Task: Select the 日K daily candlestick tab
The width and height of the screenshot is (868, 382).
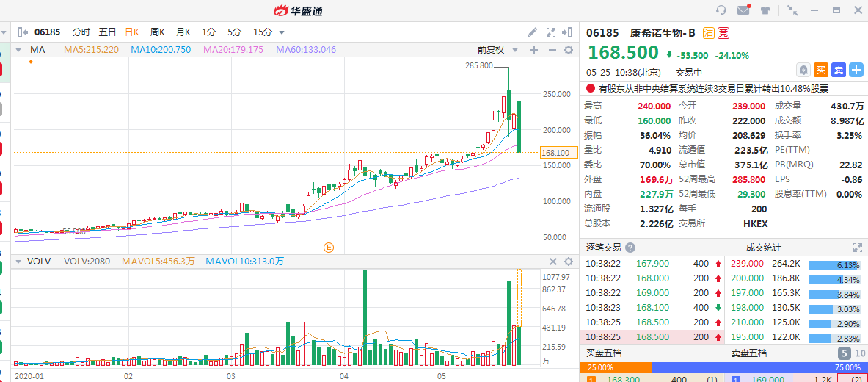Action: pos(132,32)
